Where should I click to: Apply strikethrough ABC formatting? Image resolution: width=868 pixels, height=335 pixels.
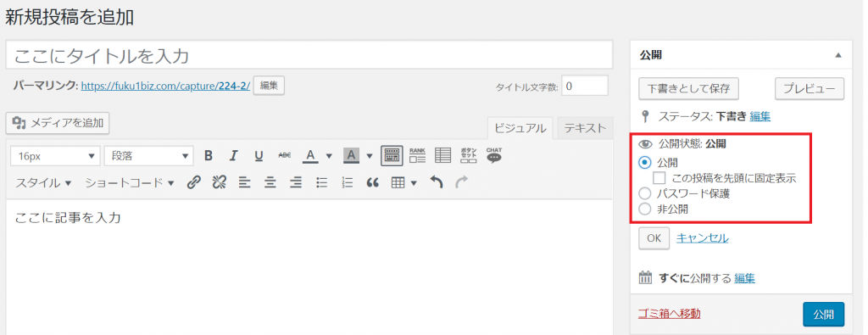pyautogui.click(x=285, y=155)
